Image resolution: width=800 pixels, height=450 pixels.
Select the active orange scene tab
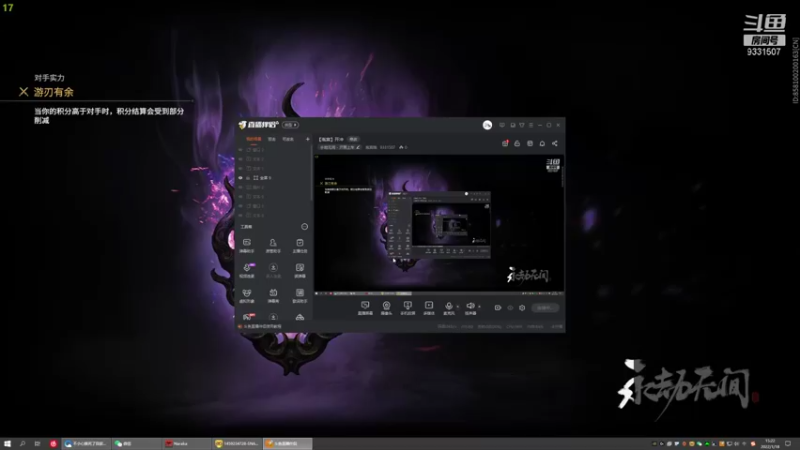click(x=254, y=139)
